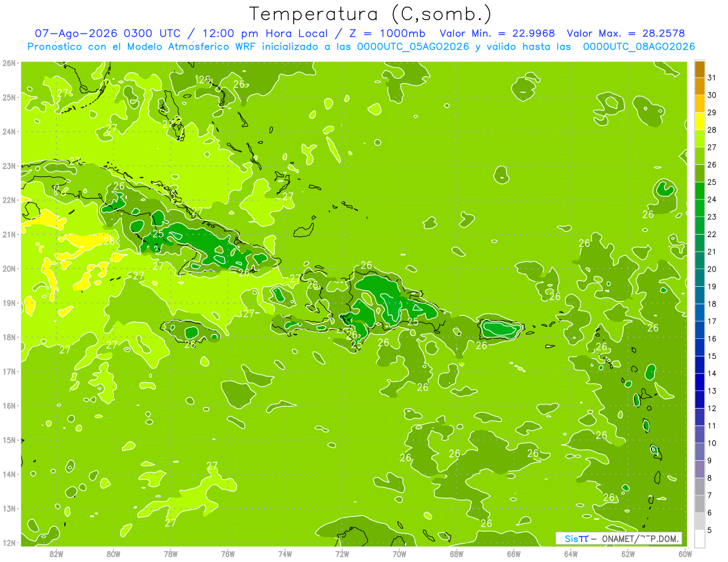Click the 82W longitude axis label
728x562 pixels.
(56, 553)
